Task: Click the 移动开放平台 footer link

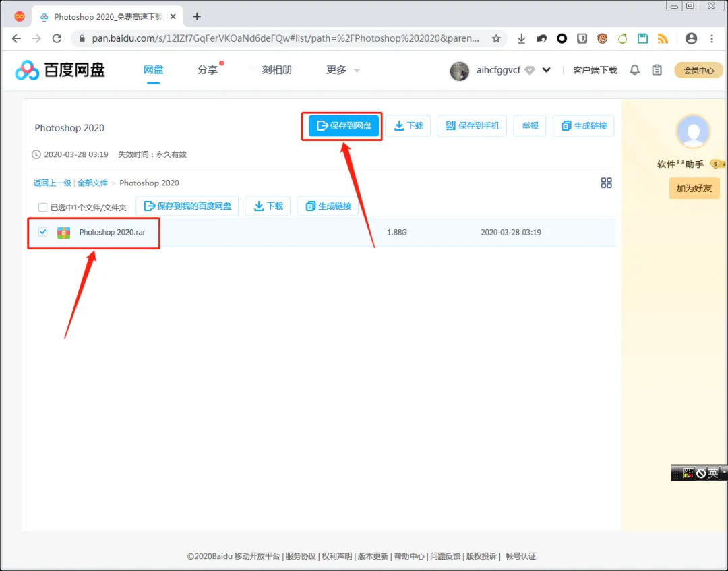Action: (x=257, y=556)
